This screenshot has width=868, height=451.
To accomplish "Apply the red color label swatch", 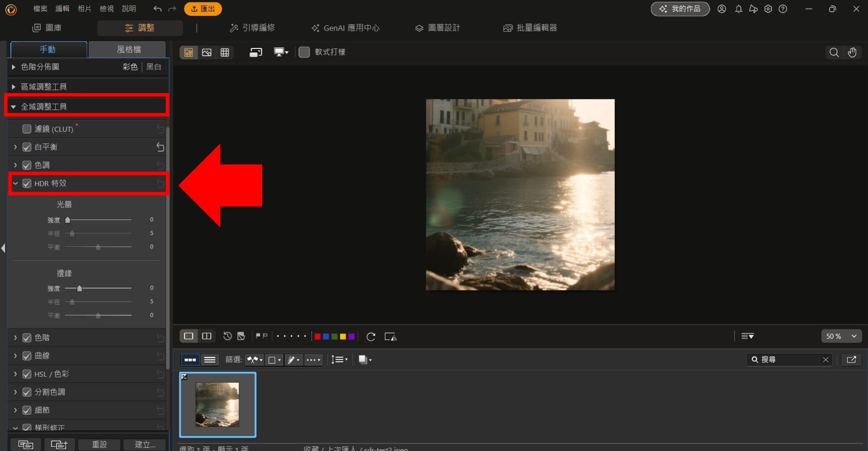I will 317,337.
